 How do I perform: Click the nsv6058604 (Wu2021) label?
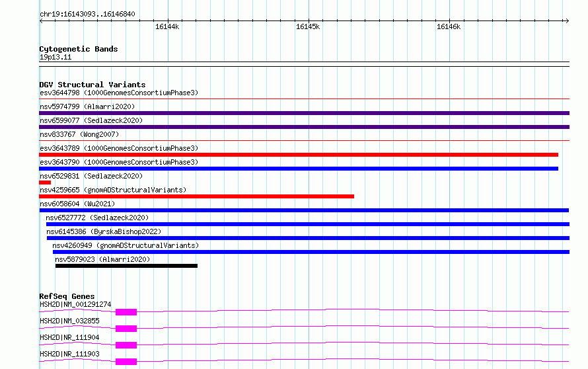point(77,204)
